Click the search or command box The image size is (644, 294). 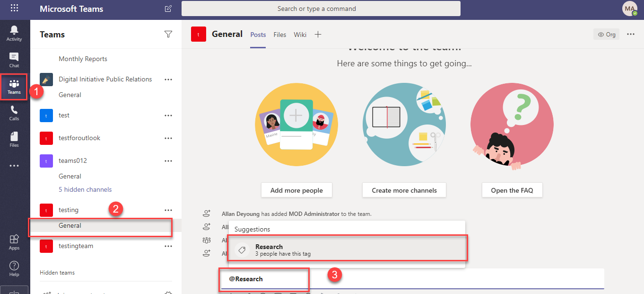point(321,9)
